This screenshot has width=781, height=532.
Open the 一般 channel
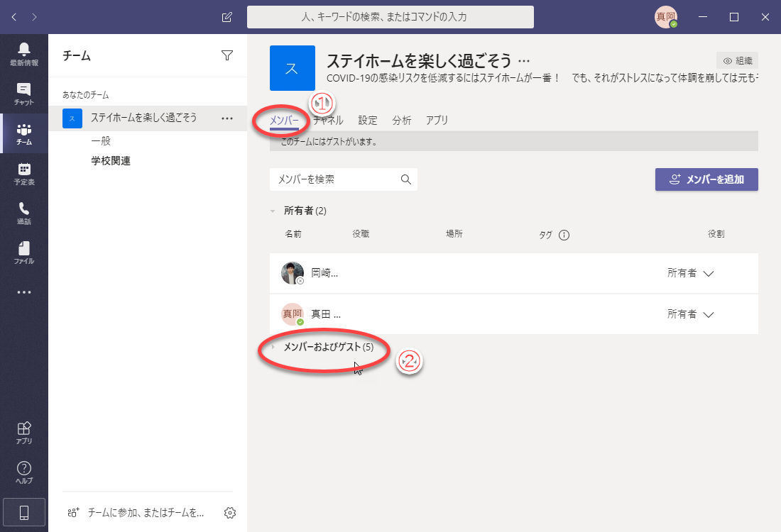click(x=101, y=141)
